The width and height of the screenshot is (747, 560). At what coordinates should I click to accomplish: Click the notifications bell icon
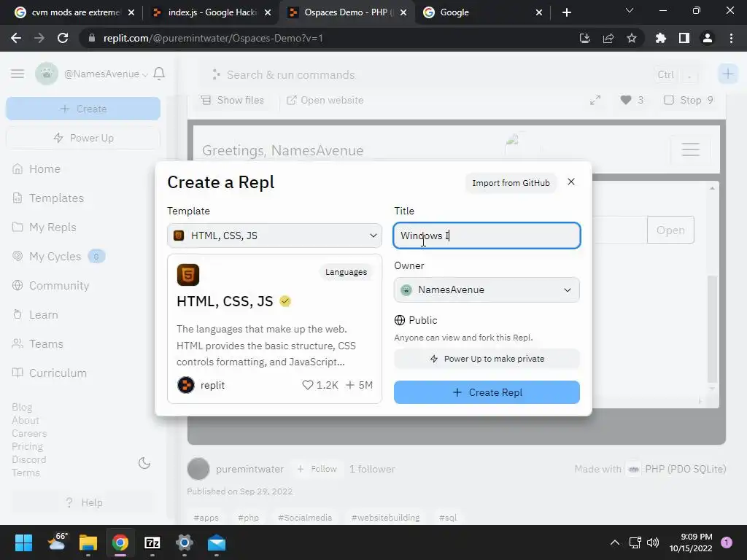click(159, 74)
